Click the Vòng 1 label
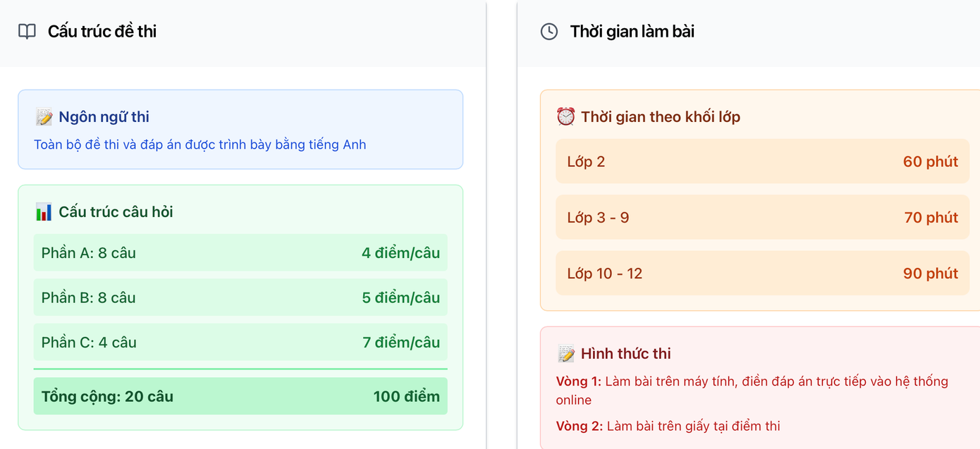 point(578,381)
